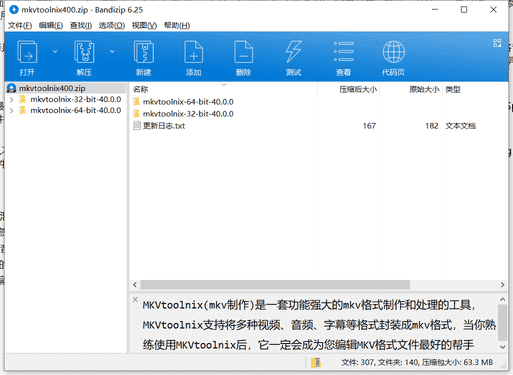
Task: Test the archive with the 测试 lightning icon
Action: pyautogui.click(x=293, y=52)
